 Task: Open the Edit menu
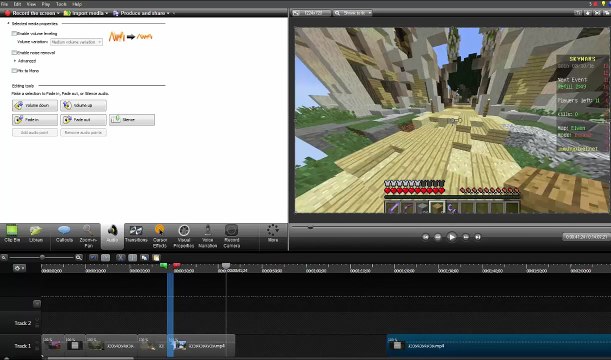(18, 4)
